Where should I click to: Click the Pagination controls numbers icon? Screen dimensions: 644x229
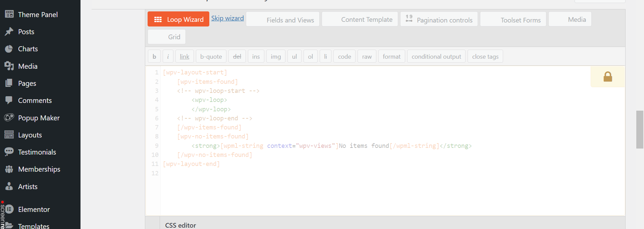tap(409, 18)
